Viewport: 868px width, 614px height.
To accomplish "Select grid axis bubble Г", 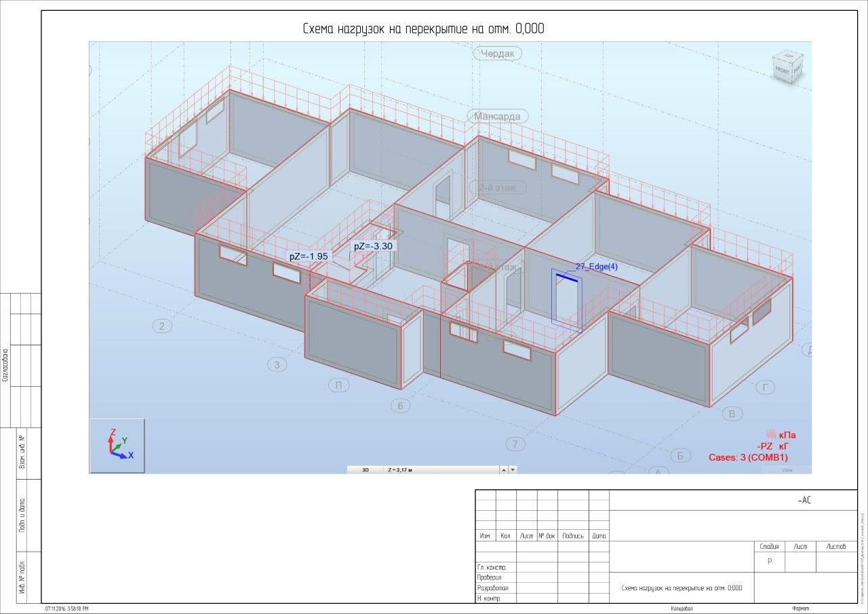I will 765,387.
